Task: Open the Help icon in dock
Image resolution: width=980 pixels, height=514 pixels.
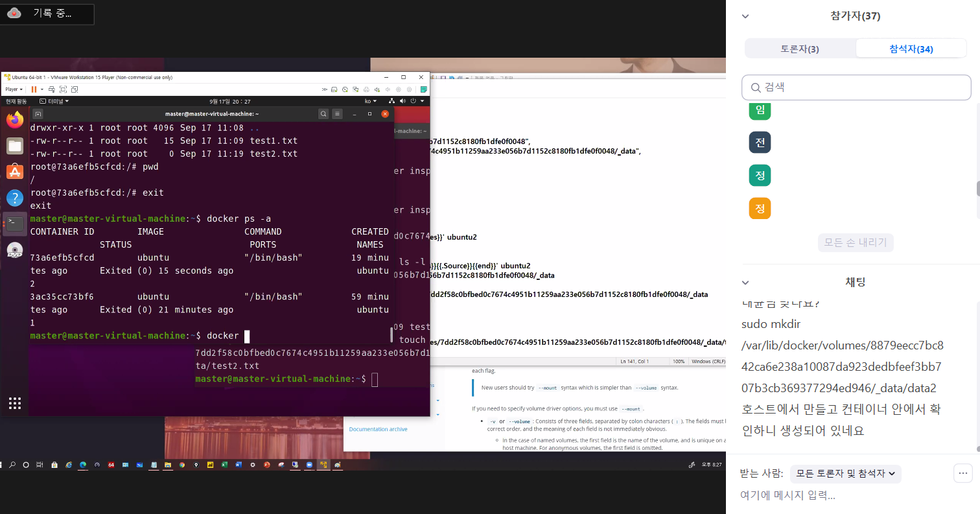Action: tap(15, 198)
